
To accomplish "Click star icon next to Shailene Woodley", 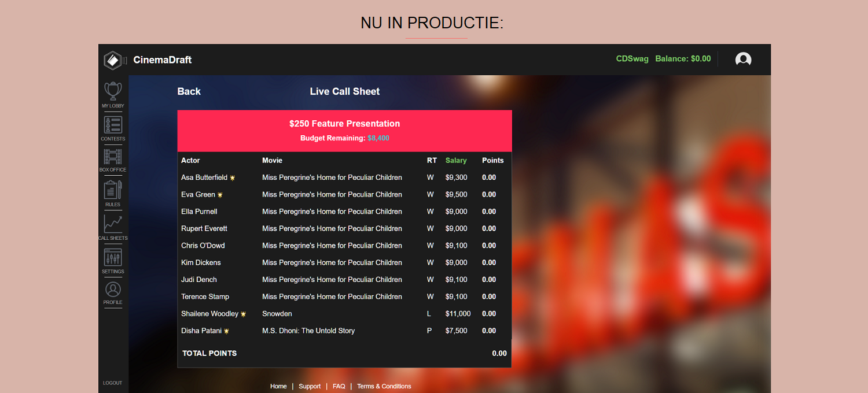I will pos(244,314).
